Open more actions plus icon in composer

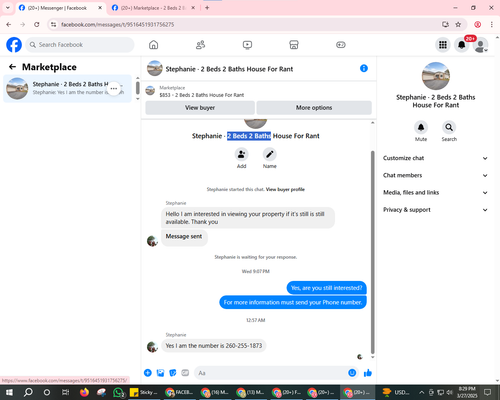click(x=148, y=373)
